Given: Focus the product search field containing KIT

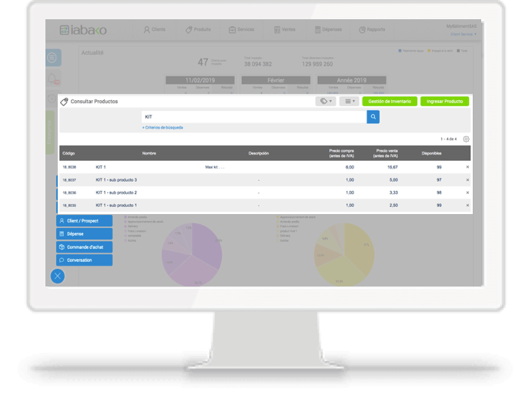Looking at the screenshot, I should click(x=254, y=117).
